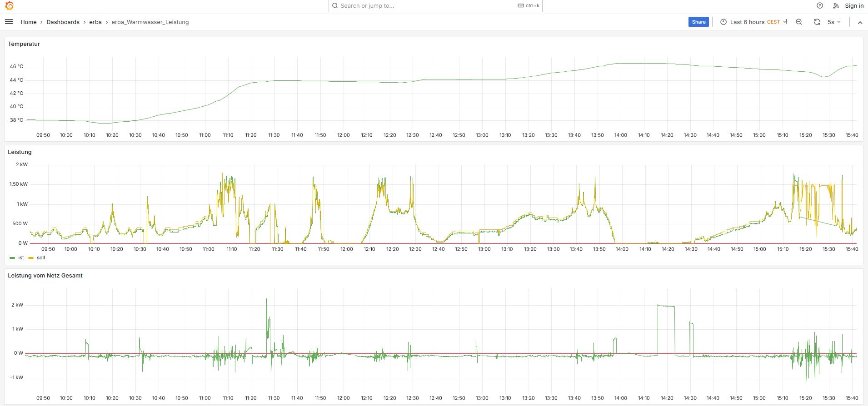Open Dashboards breadcrumb
This screenshot has height=406, width=868.
click(63, 22)
